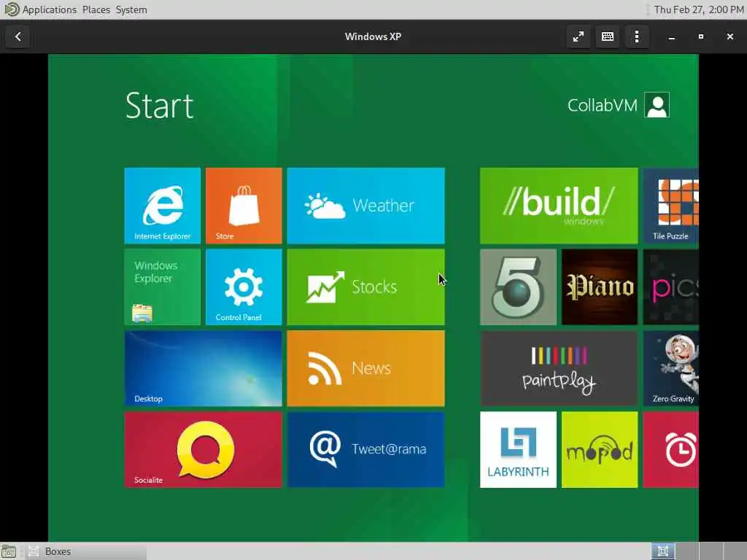Open the Tweet@rama tile
The height and width of the screenshot is (560, 747).
pyautogui.click(x=366, y=450)
